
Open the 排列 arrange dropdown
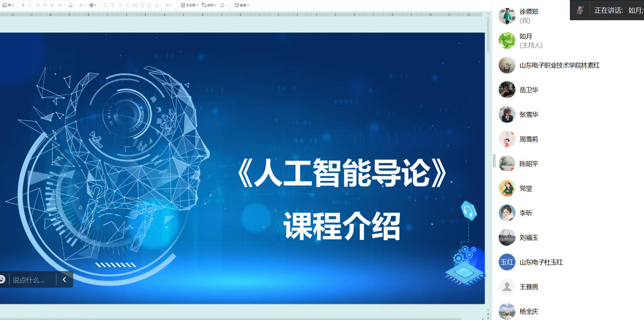pos(209,5)
